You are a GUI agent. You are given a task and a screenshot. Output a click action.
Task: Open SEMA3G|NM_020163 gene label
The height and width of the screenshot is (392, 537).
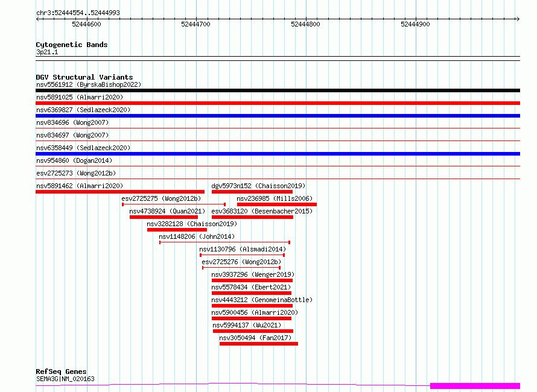pos(65,379)
